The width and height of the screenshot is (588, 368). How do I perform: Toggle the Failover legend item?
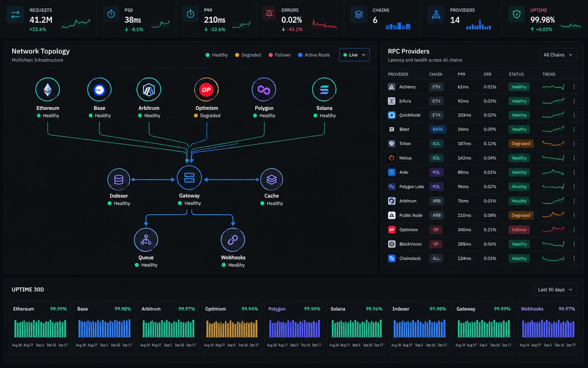(280, 55)
